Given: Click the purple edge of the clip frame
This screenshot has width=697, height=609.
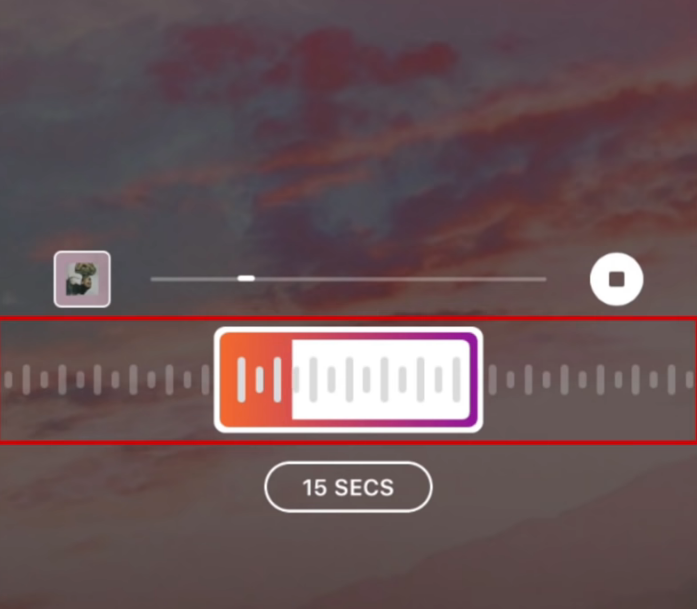Looking at the screenshot, I should pyautogui.click(x=474, y=380).
